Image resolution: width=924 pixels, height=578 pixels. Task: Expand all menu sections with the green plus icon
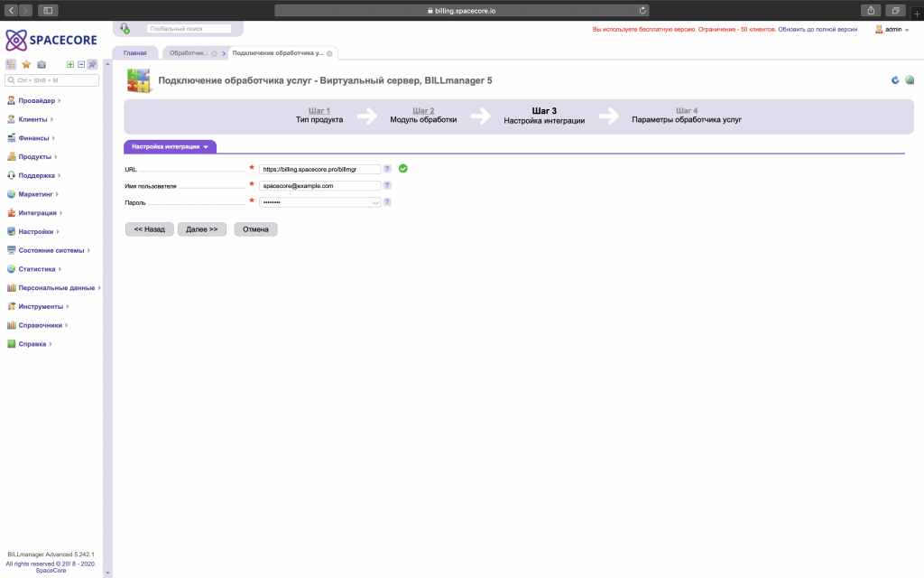(70, 64)
